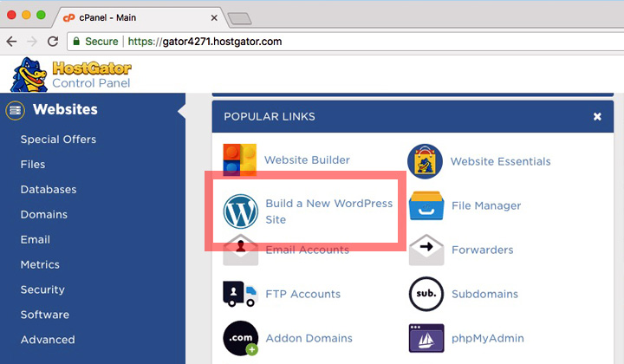Click the WordPress logo icon
624x364 pixels.
pyautogui.click(x=240, y=211)
